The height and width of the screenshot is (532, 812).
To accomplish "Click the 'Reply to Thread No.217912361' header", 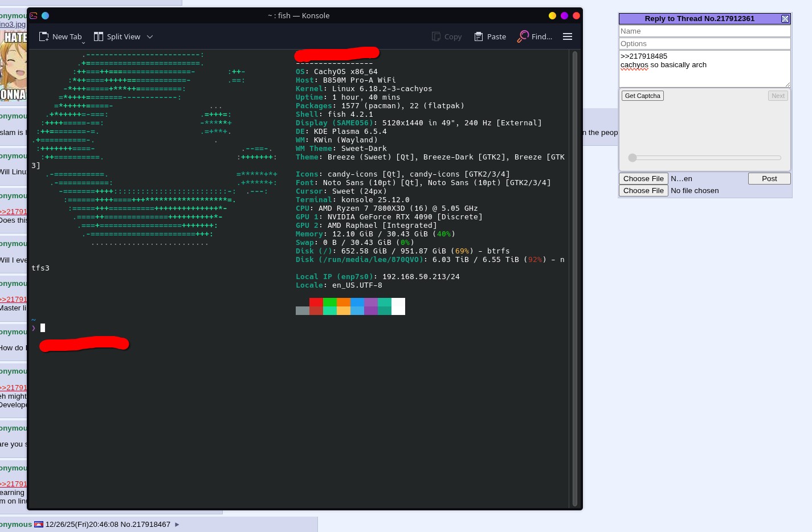I will click(699, 19).
